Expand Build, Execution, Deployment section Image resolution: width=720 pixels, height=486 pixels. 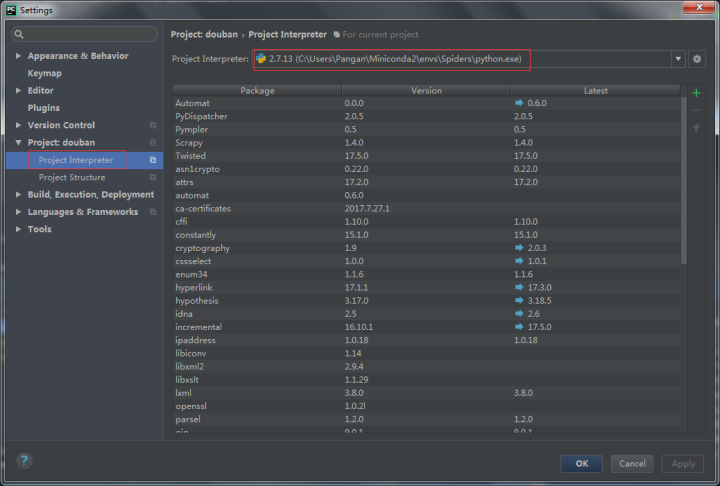tap(18, 194)
